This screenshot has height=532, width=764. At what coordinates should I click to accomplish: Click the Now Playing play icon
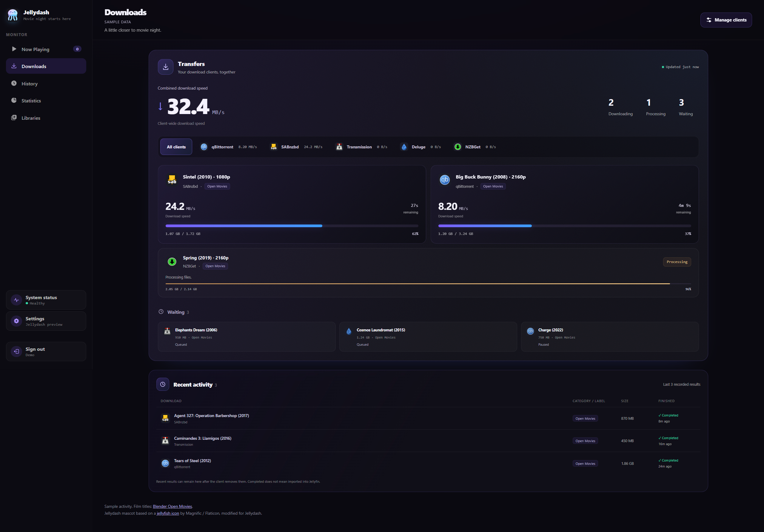pyautogui.click(x=14, y=49)
